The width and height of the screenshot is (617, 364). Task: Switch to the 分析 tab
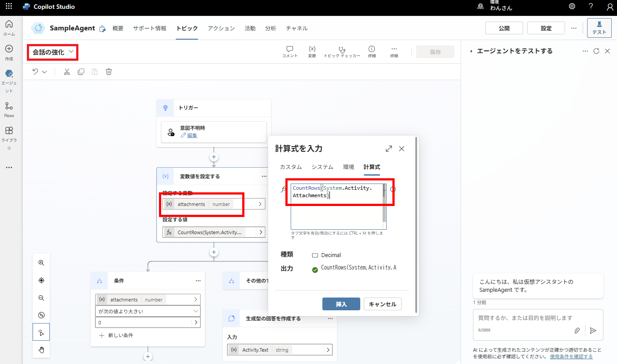point(270,28)
